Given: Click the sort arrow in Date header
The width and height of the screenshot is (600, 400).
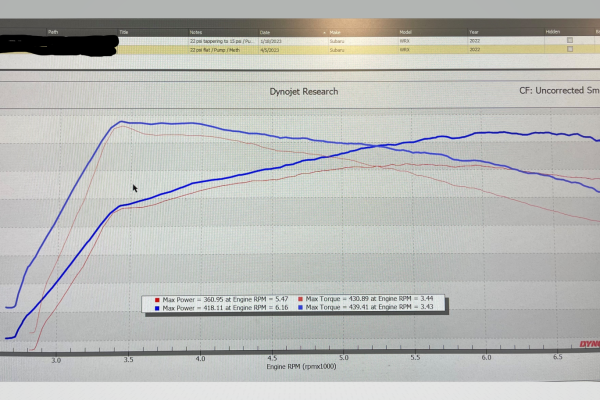Looking at the screenshot, I should pyautogui.click(x=324, y=33).
